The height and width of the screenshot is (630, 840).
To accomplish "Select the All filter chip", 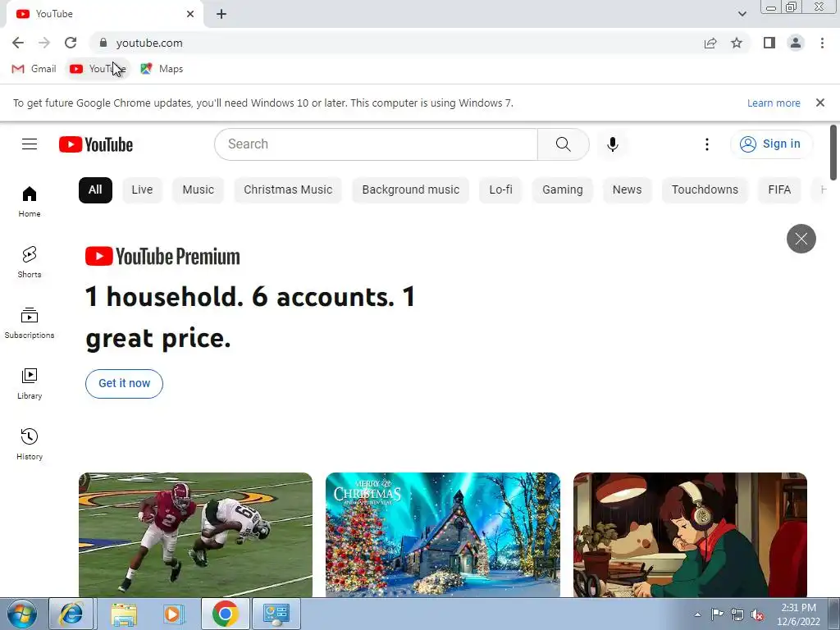I will [x=95, y=190].
